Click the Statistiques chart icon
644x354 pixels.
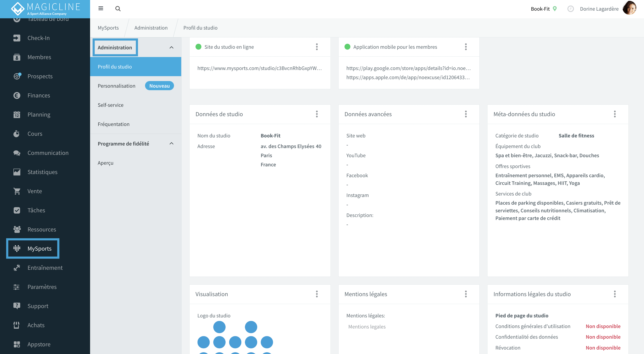pyautogui.click(x=17, y=172)
